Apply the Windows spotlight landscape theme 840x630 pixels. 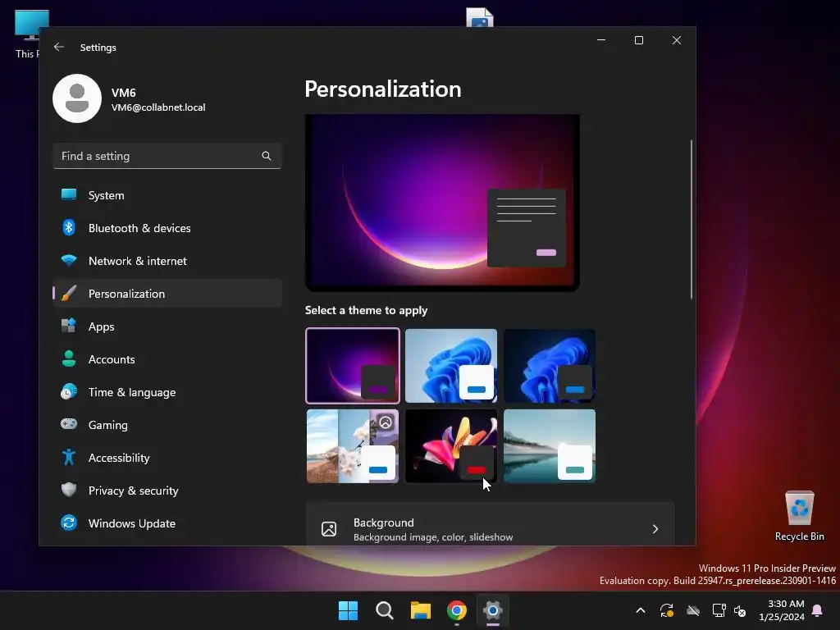(x=353, y=445)
